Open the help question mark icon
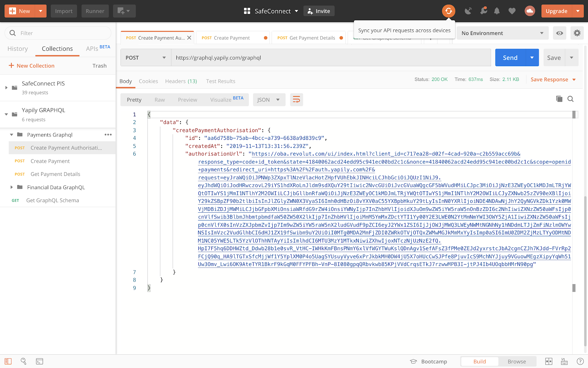The width and height of the screenshot is (588, 368). pyautogui.click(x=580, y=361)
